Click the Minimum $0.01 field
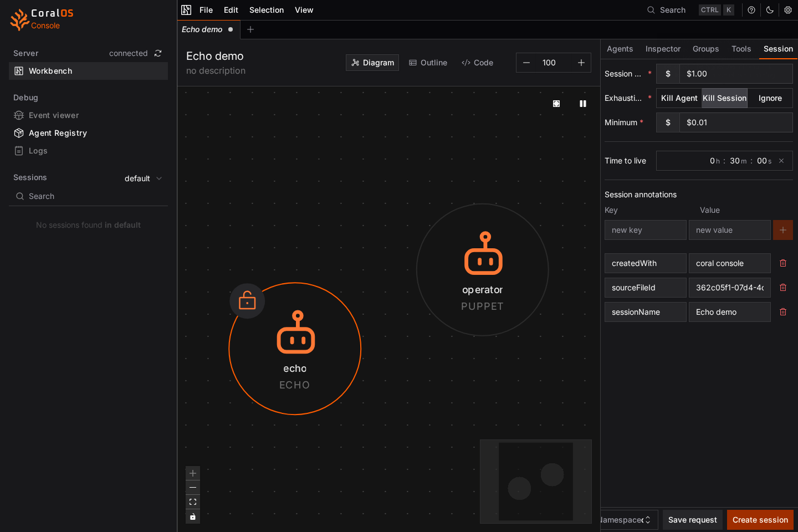Viewport: 798px width, 532px height. tap(736, 122)
